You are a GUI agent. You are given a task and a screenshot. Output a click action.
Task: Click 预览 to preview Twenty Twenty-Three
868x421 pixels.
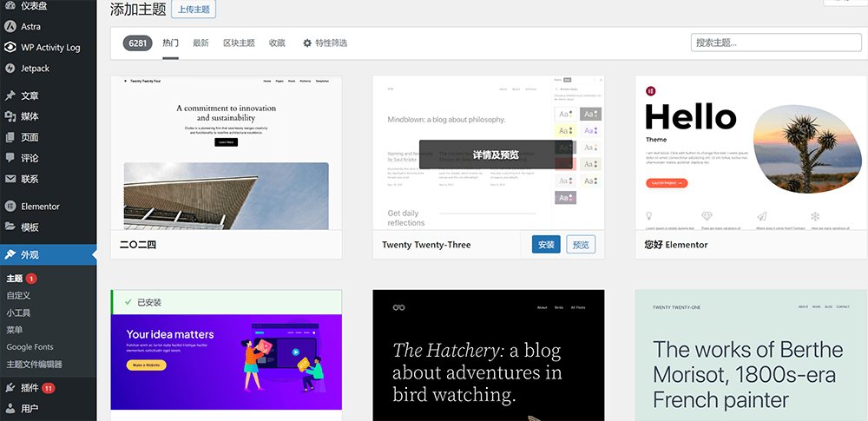coord(581,244)
